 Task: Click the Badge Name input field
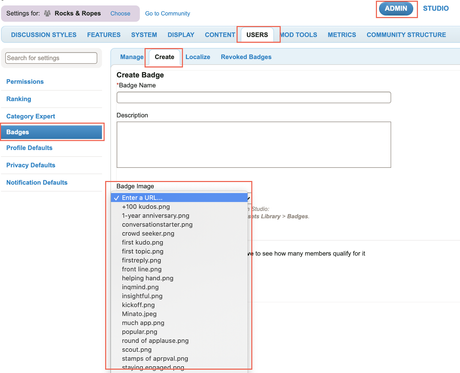254,97
